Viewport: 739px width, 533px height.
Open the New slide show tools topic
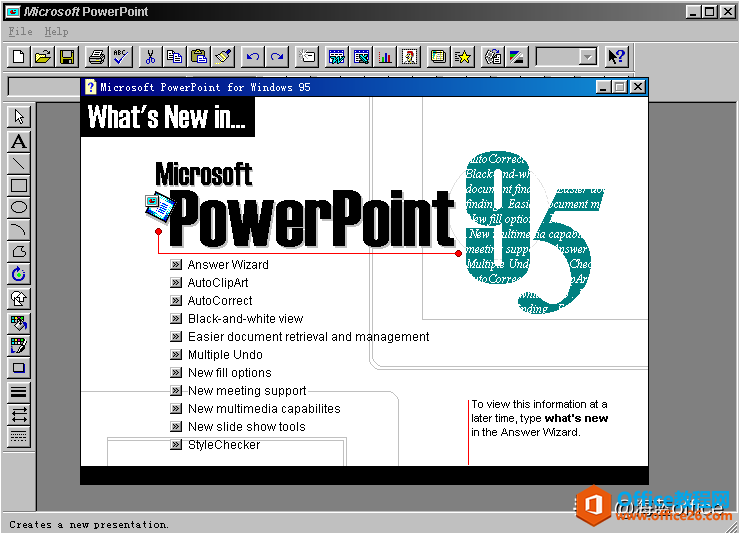point(246,427)
